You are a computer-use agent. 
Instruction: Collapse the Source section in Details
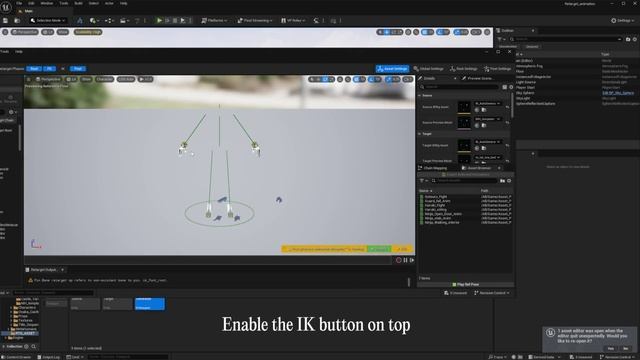pos(420,96)
